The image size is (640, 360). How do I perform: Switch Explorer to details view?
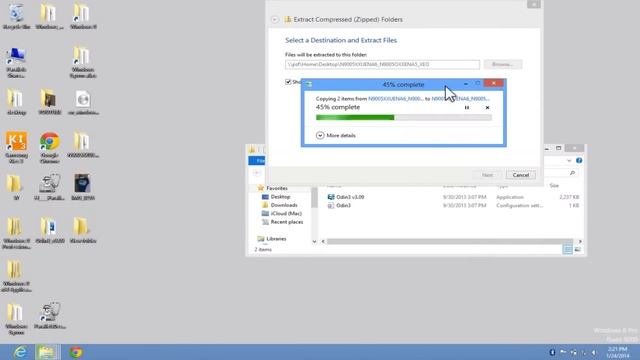point(567,249)
